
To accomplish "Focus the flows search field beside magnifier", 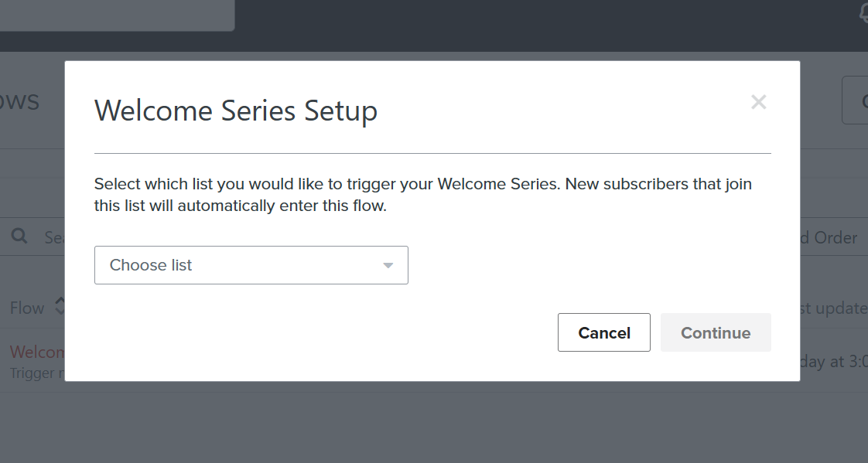I will pyautogui.click(x=55, y=238).
